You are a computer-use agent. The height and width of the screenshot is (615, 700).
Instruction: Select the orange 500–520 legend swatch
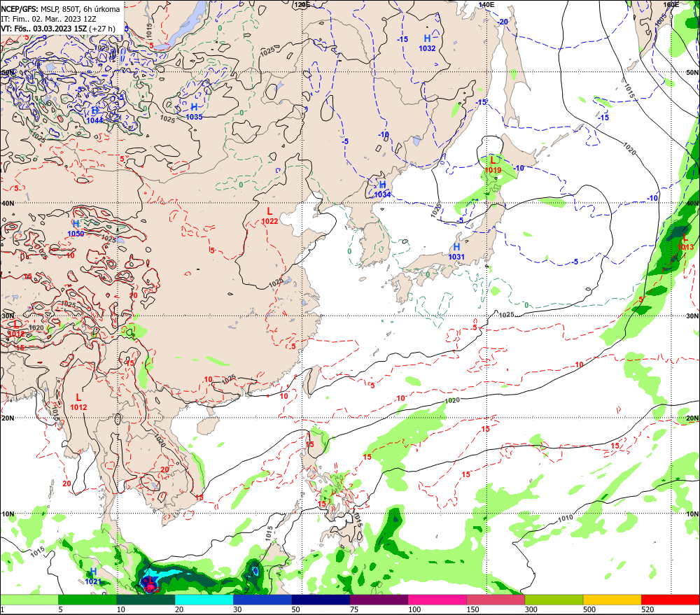(612, 600)
